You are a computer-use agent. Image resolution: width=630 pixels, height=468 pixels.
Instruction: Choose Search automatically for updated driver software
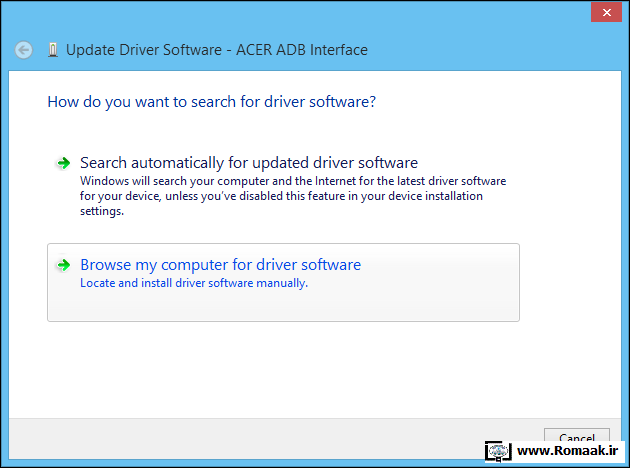(283, 187)
